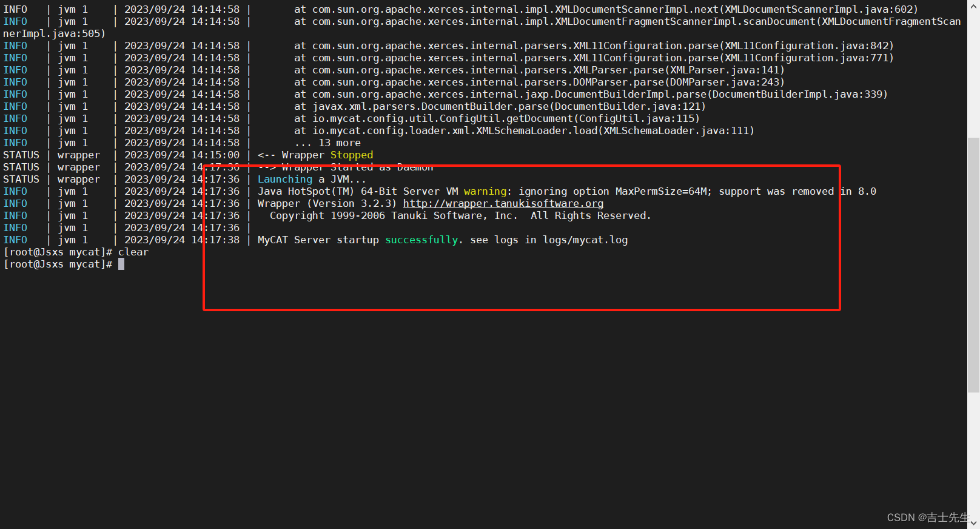Click the DOMParser.parse stack trace line
This screenshot has width=980, height=529.
tap(539, 83)
